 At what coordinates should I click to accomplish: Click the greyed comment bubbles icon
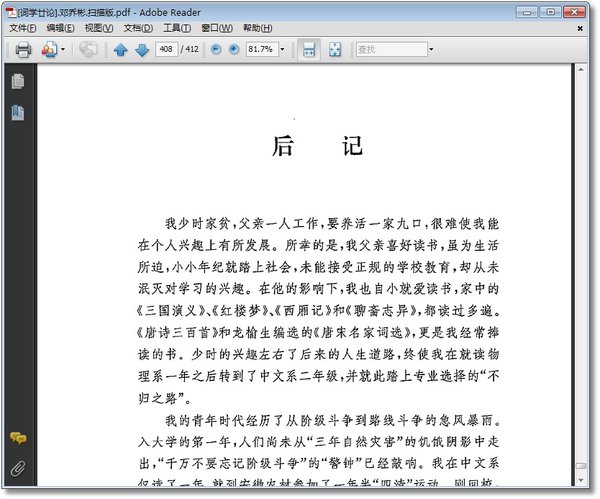pyautogui.click(x=88, y=49)
